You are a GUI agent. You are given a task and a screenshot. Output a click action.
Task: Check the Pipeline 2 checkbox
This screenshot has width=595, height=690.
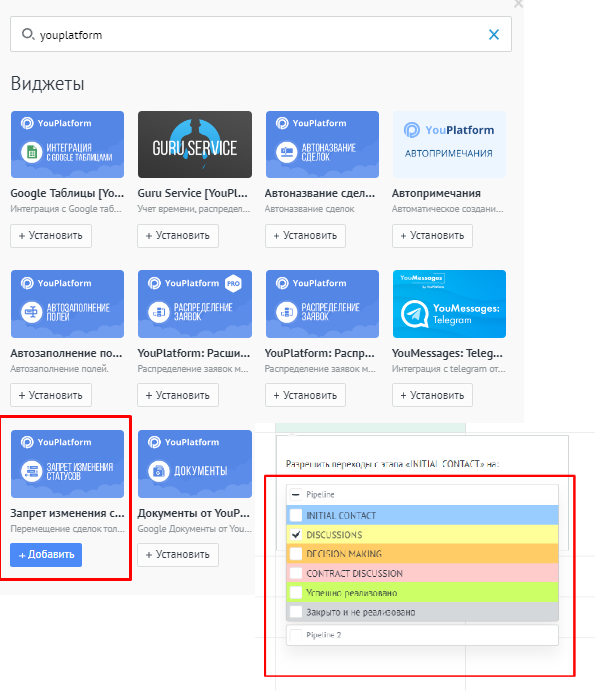[296, 635]
